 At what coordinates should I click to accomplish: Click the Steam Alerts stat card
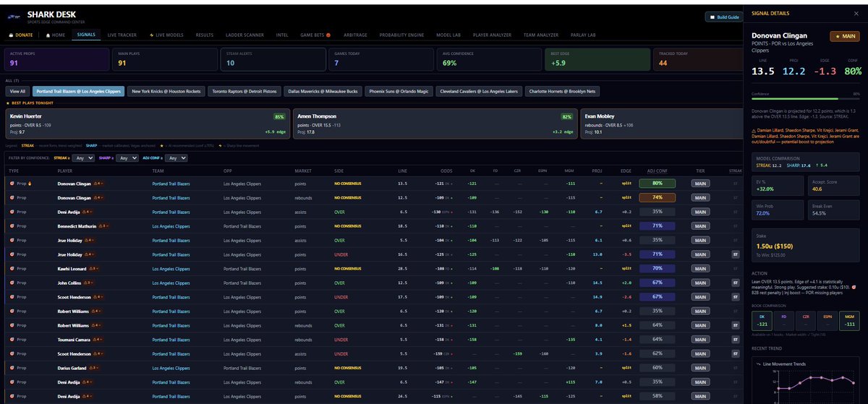click(x=273, y=59)
